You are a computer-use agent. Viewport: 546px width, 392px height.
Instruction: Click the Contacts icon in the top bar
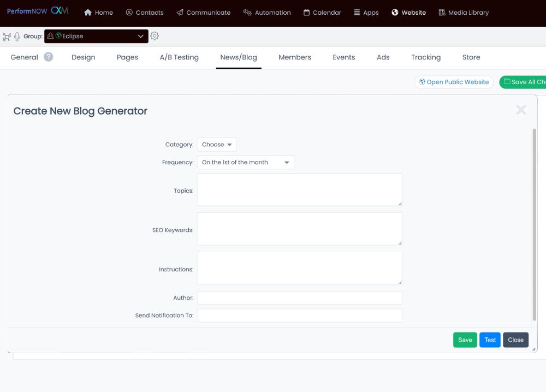[x=129, y=12]
